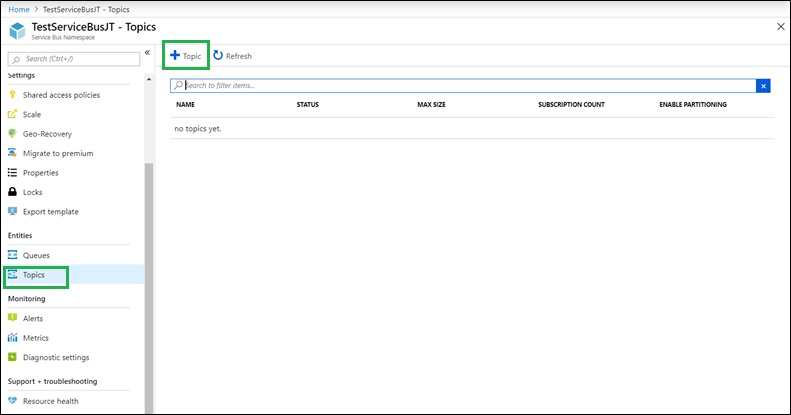The image size is (791, 415).
Task: Focus the sidebar Search (Ctrl+/) box
Action: click(74, 59)
